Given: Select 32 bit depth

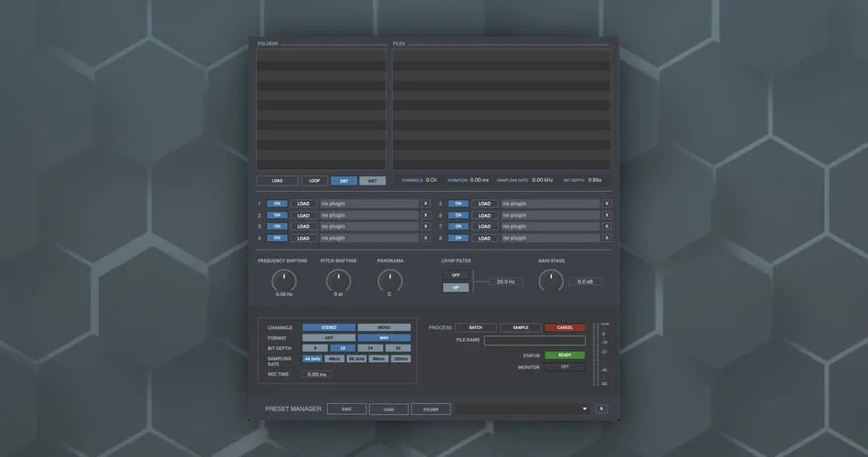Looking at the screenshot, I should [x=397, y=348].
